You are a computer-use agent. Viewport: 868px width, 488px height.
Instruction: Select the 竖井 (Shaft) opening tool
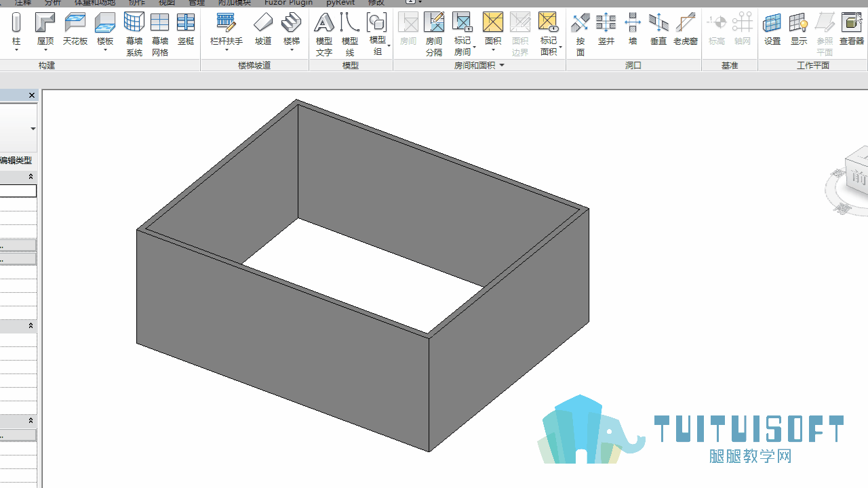pos(606,30)
